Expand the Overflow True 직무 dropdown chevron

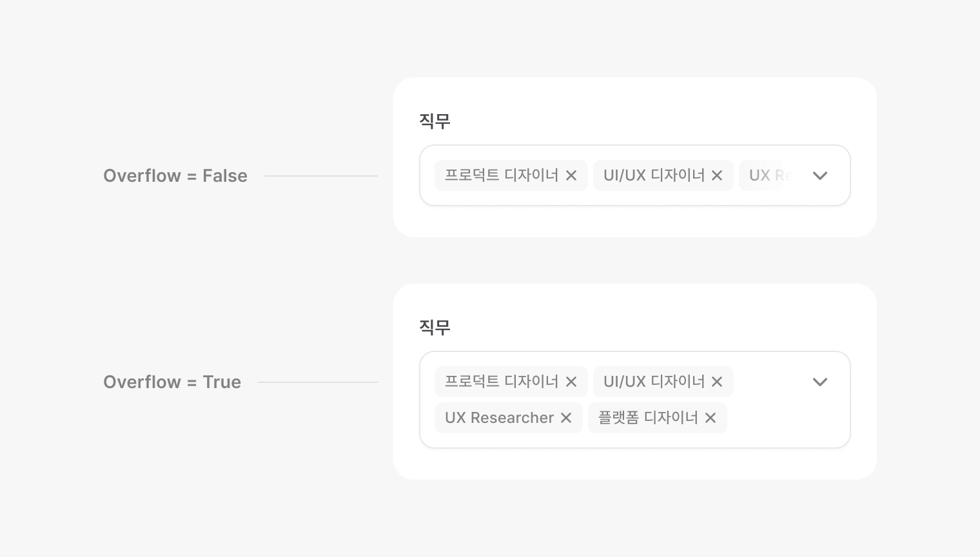point(820,382)
